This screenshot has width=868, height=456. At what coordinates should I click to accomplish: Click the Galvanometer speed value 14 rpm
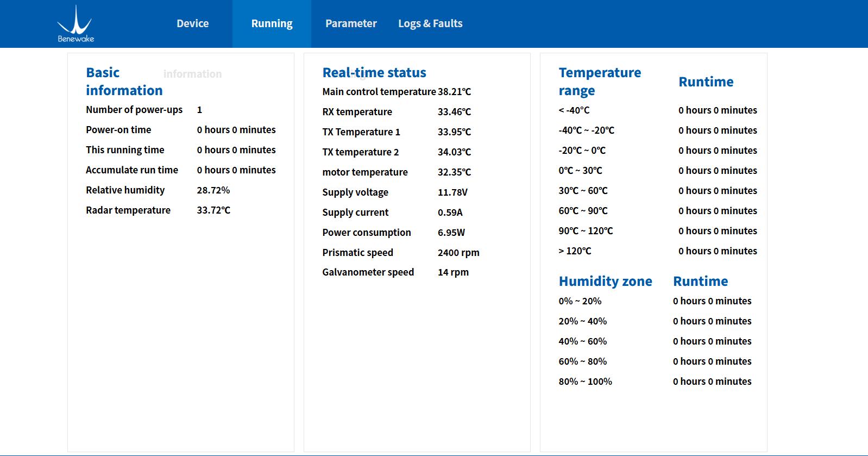pyautogui.click(x=453, y=272)
